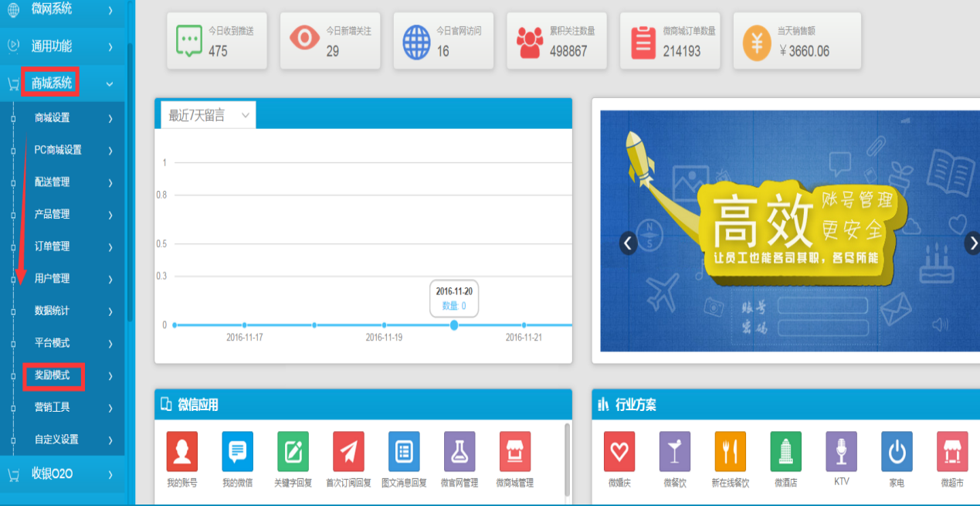This screenshot has width=980, height=506.
Task: Open the 家电 power icon
Action: pyautogui.click(x=897, y=451)
